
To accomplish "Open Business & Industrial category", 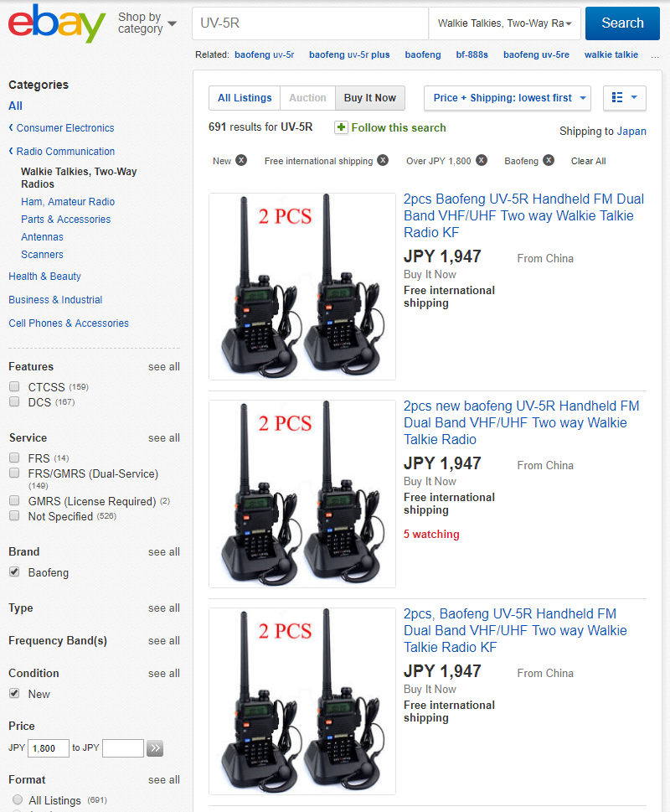I will 55,300.
